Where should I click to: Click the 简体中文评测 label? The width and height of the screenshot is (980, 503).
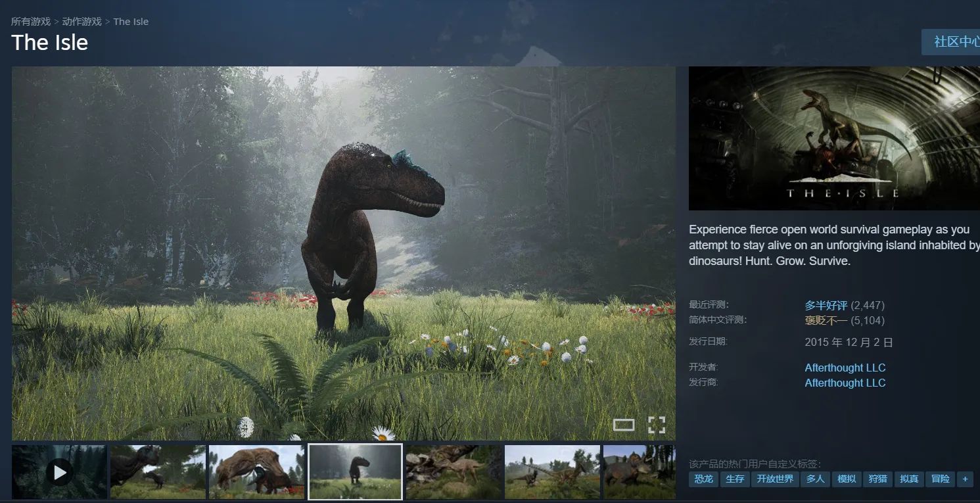point(718,320)
